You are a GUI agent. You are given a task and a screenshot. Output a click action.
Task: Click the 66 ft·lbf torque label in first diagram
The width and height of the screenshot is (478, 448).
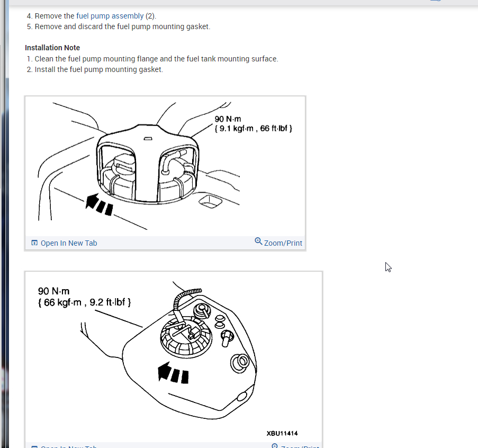[274, 128]
